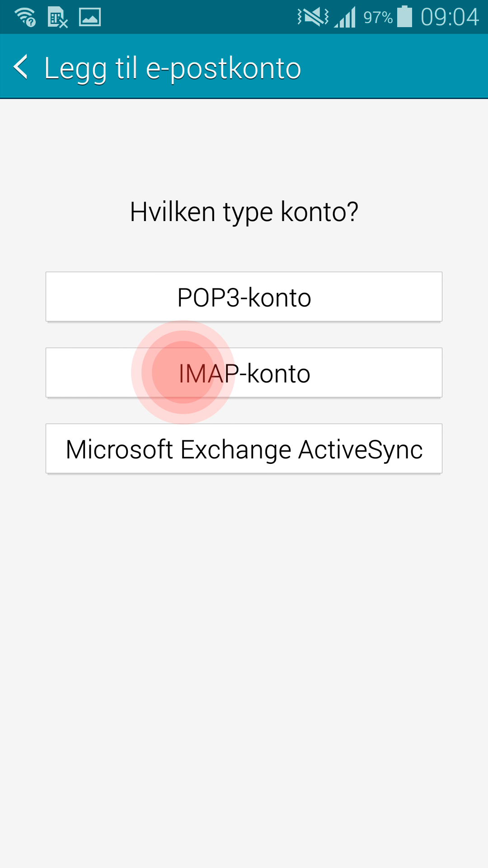The width and height of the screenshot is (488, 868).
Task: Tap the Hvilken type konto? heading
Action: point(244,212)
